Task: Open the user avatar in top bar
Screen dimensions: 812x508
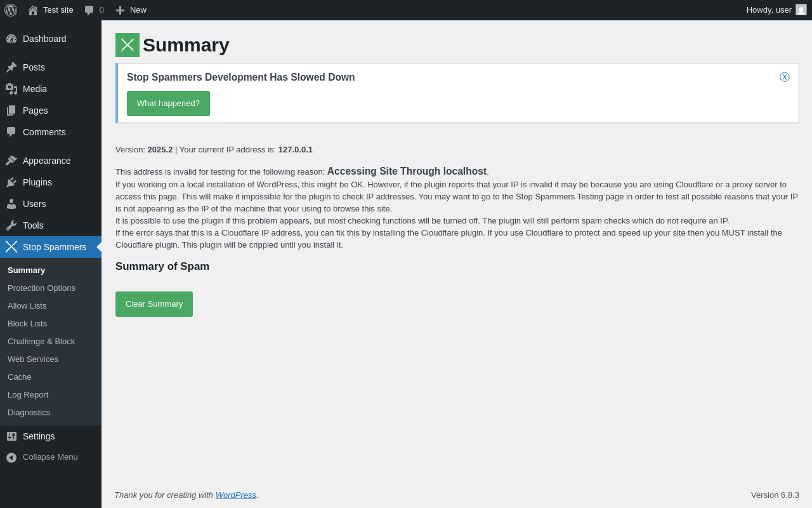Action: 801,10
